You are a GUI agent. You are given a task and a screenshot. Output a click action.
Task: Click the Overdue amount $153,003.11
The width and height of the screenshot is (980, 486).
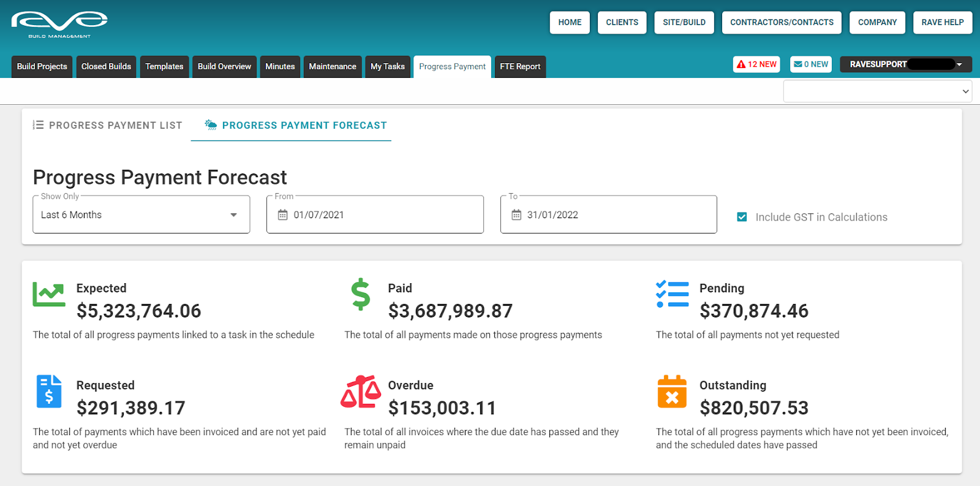pos(442,408)
